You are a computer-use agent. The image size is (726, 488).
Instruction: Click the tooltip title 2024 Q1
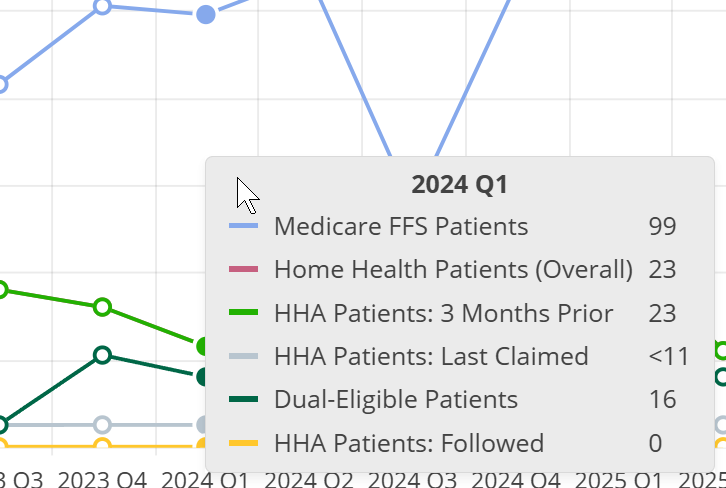(459, 184)
